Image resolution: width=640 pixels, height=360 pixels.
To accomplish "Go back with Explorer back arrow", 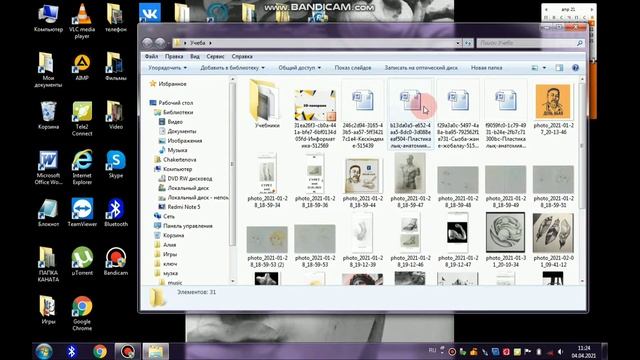I will point(147,42).
